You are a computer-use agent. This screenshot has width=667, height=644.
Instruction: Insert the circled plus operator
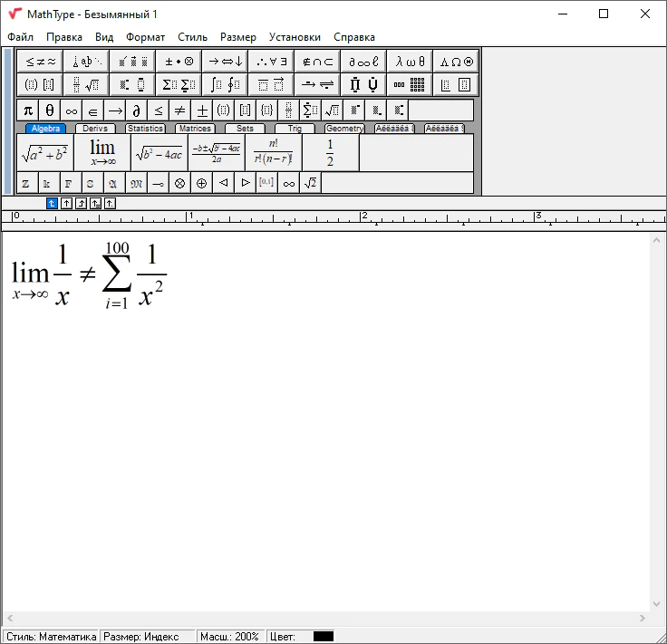[x=201, y=183]
